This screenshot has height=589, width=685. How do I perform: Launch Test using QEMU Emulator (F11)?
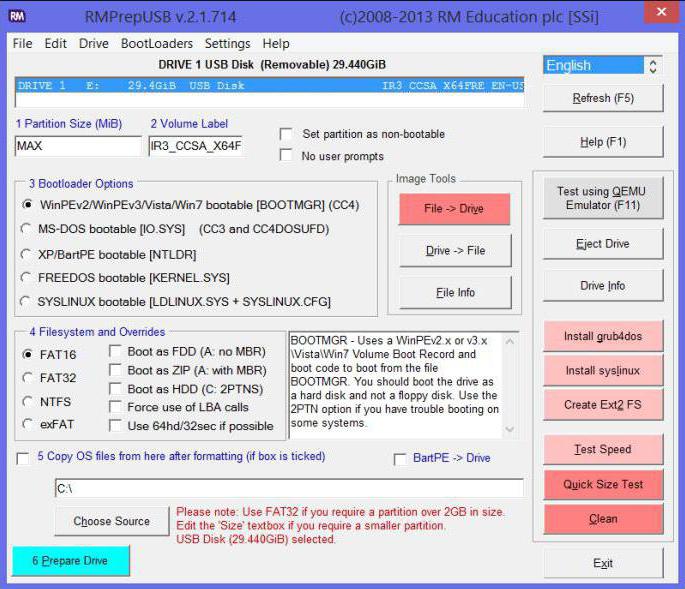point(603,198)
